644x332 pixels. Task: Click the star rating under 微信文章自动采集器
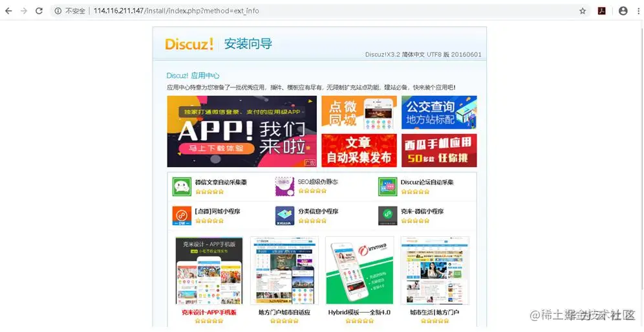[x=209, y=192]
